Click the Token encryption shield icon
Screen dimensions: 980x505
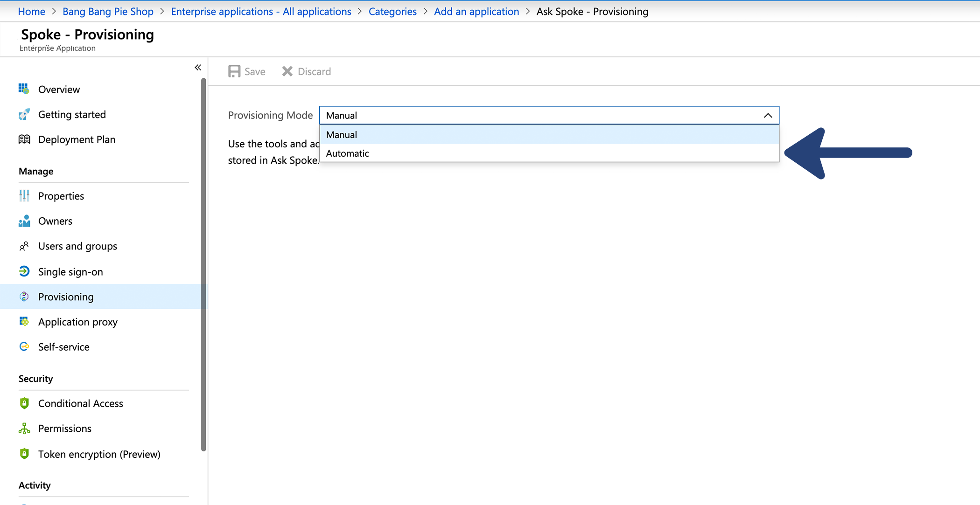point(24,454)
